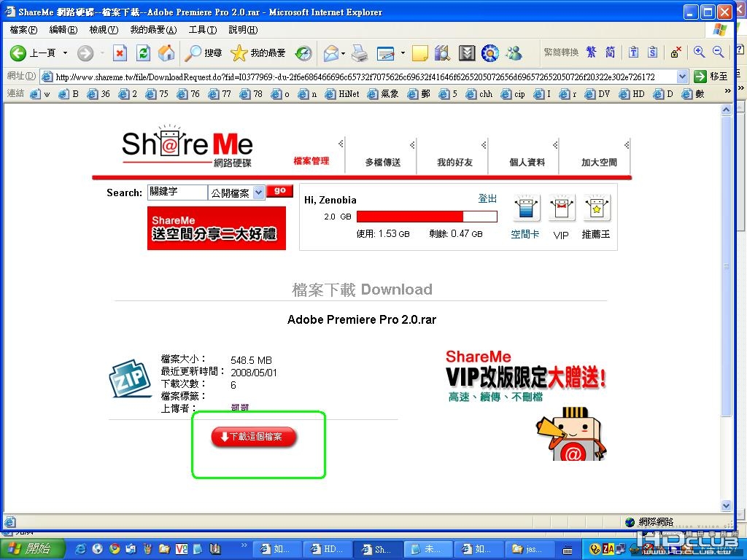This screenshot has width=747, height=560.
Task: Expand the links bar overflow chevron
Action: [727, 91]
